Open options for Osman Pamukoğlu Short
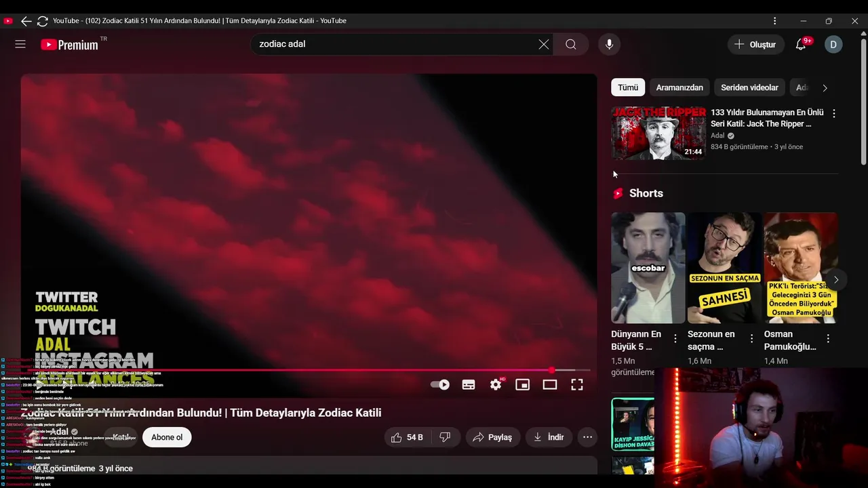 tap(828, 338)
